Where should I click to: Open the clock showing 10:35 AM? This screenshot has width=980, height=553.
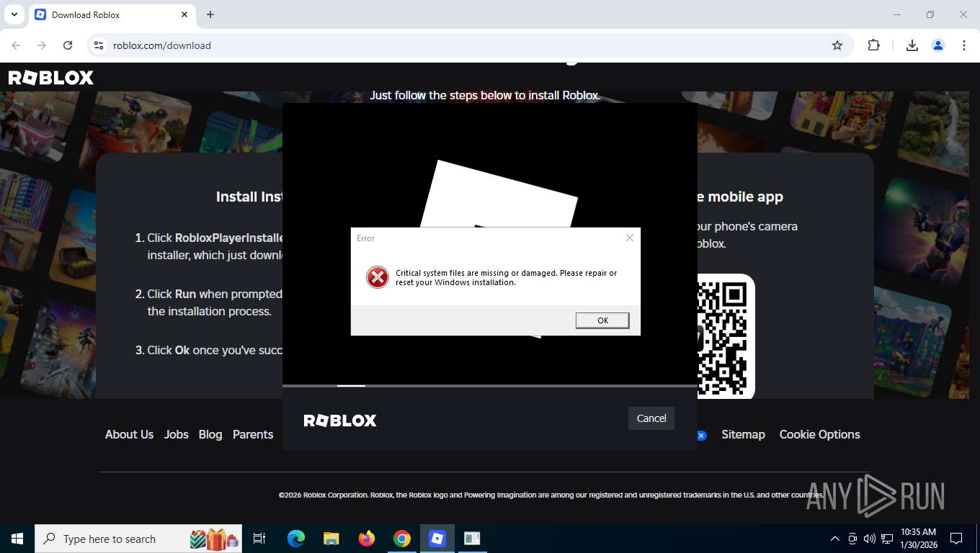[918, 539]
